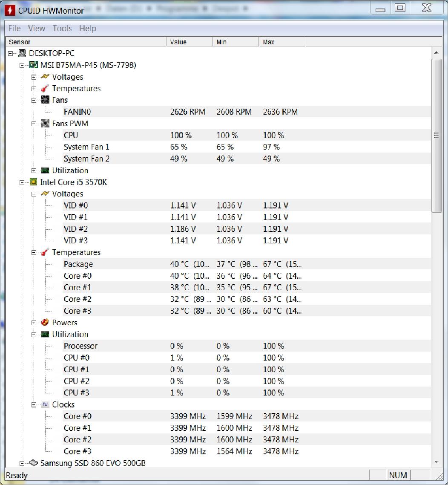Click the Max column header
The width and height of the screenshot is (448, 485).
pyautogui.click(x=282, y=42)
